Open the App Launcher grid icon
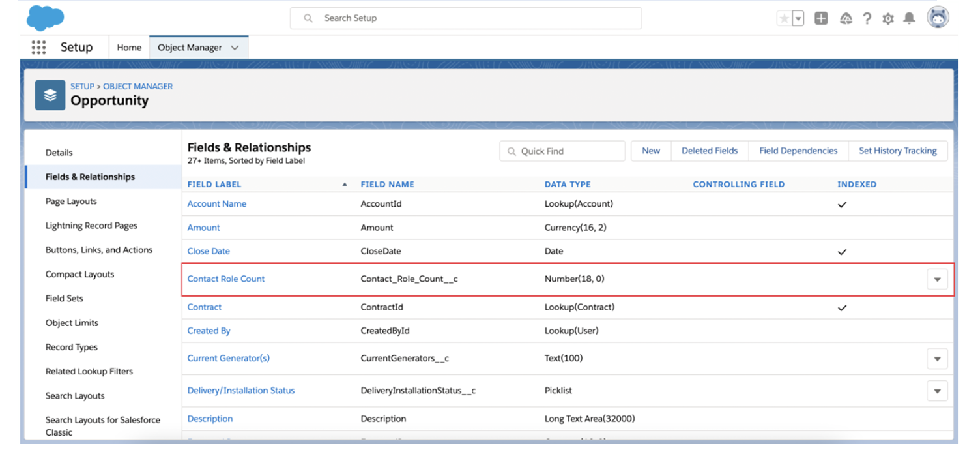 [x=38, y=48]
